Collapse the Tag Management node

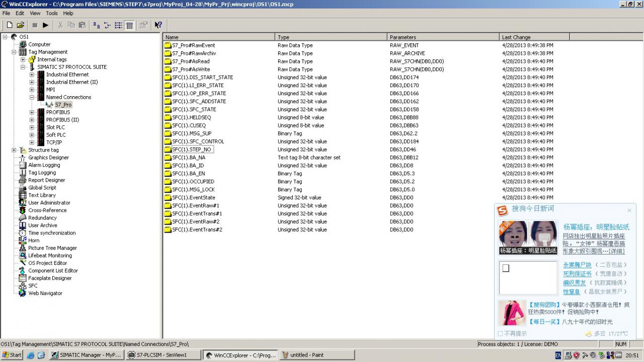[x=14, y=52]
